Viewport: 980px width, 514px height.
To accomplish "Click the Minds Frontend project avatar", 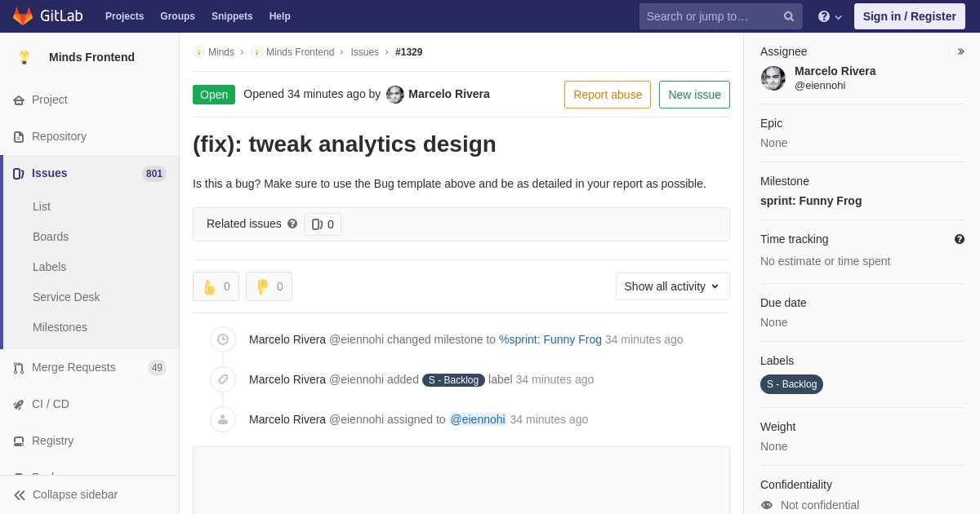I will (24, 57).
